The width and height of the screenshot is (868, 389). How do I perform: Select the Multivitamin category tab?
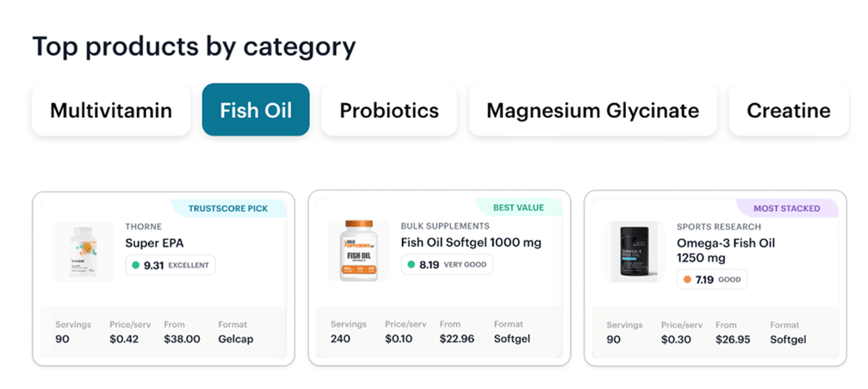(111, 110)
